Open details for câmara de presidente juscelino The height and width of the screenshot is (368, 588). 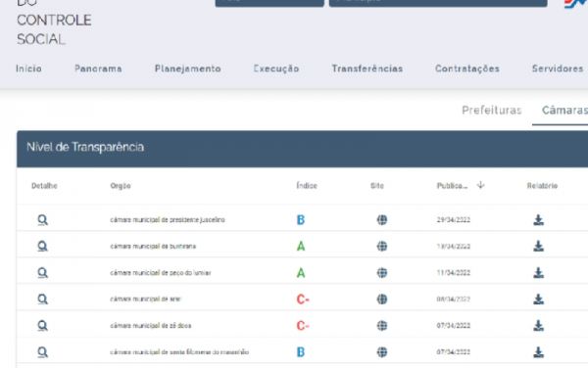pyautogui.click(x=42, y=220)
